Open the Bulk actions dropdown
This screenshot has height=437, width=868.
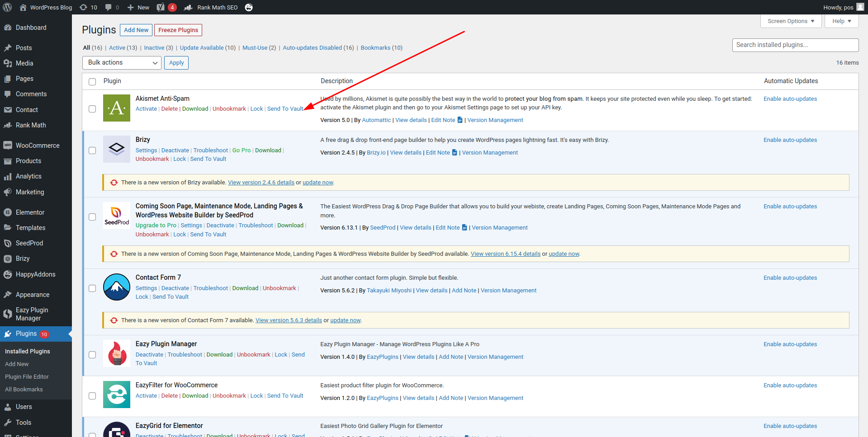click(x=122, y=63)
